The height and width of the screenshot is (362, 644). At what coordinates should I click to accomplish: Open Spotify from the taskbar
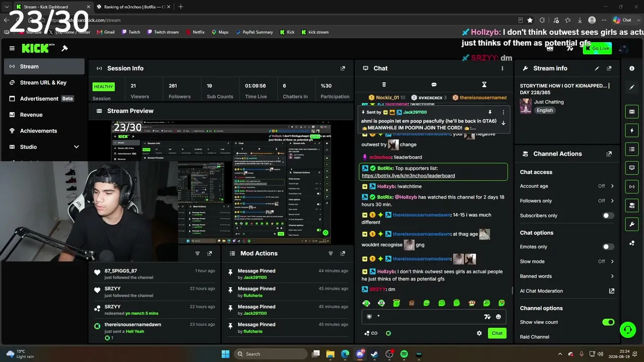[404, 354]
